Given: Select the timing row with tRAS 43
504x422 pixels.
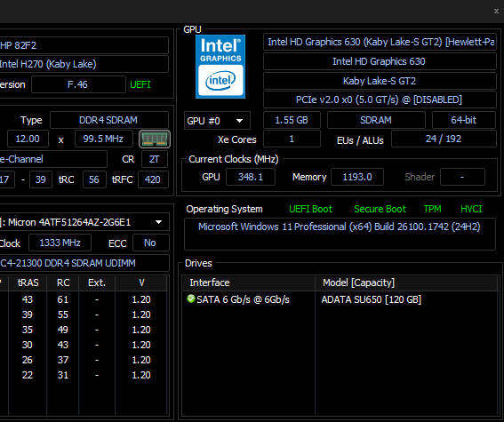Looking at the screenshot, I should pyautogui.click(x=84, y=299).
